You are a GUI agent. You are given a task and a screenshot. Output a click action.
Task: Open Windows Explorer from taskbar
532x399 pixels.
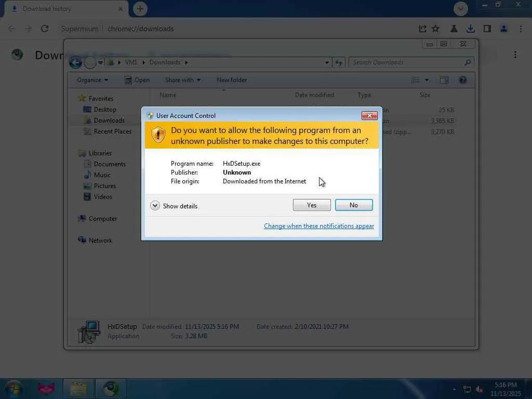coord(78,389)
